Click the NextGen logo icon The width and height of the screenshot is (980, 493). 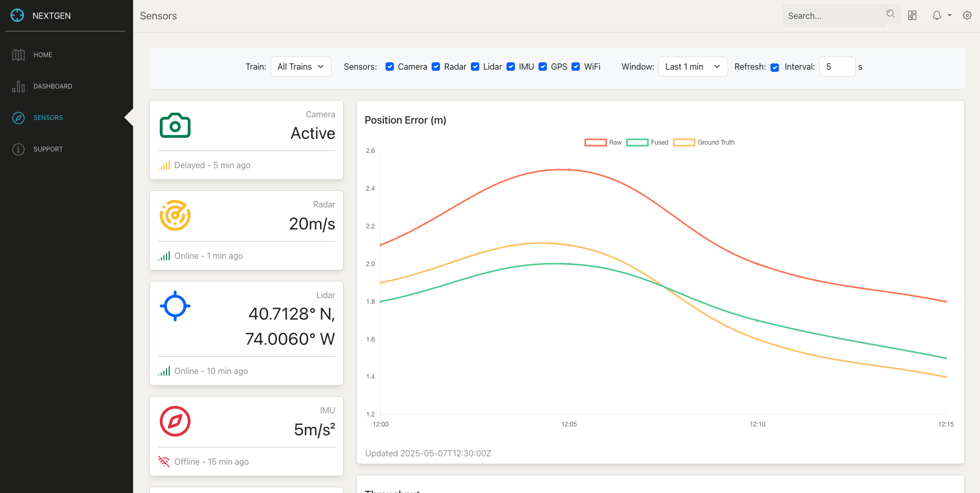[17, 16]
